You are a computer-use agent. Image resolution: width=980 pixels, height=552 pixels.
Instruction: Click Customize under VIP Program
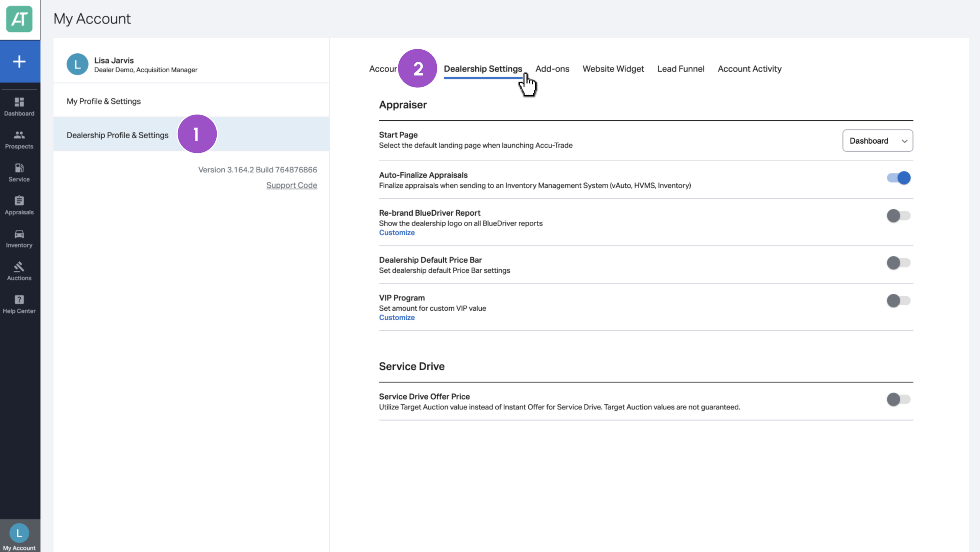[397, 318]
